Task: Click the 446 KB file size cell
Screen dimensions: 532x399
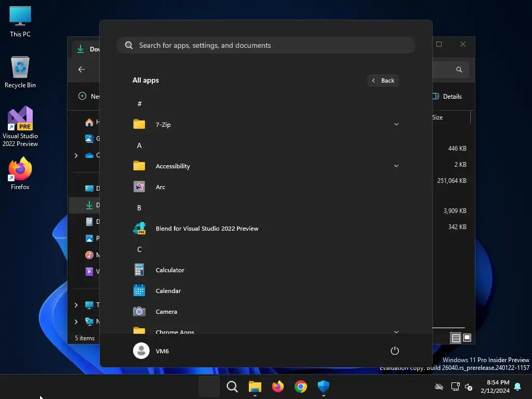Action: (457, 149)
